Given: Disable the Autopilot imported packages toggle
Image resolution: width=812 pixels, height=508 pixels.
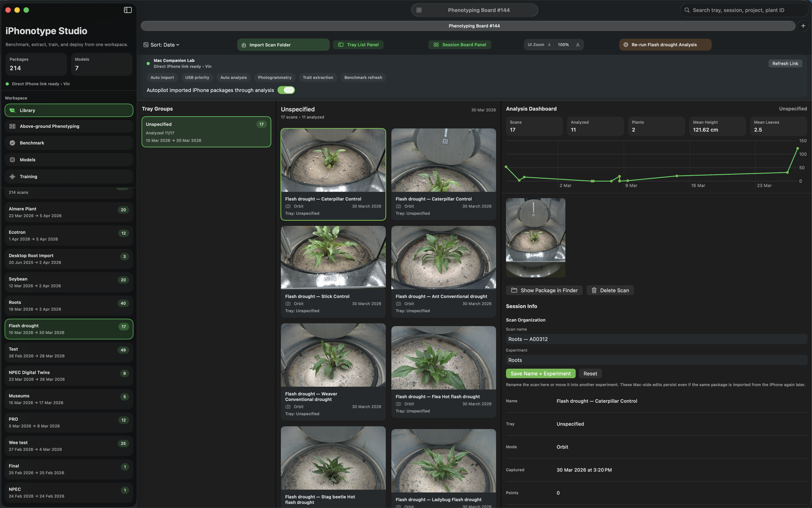Looking at the screenshot, I should tap(286, 90).
